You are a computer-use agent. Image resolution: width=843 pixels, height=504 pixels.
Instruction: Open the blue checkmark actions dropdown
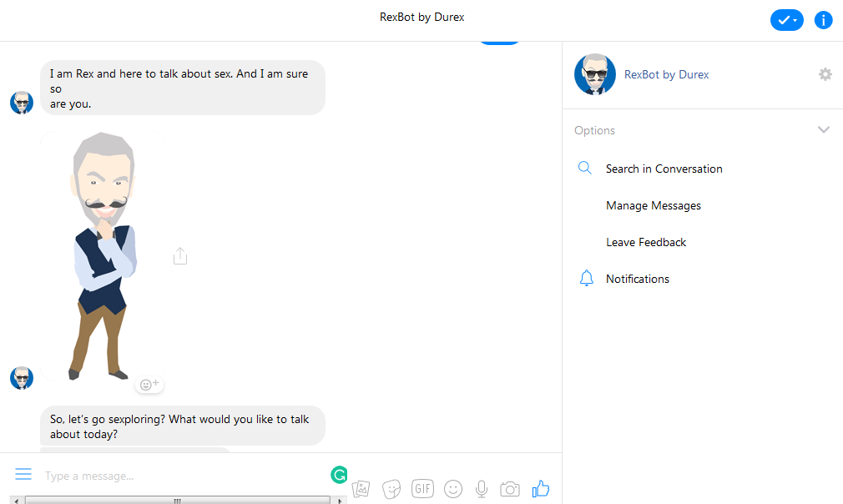[x=786, y=20]
